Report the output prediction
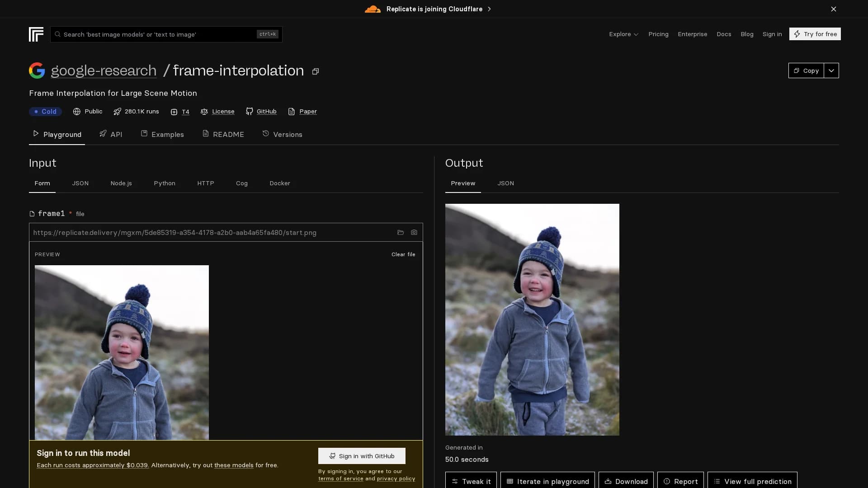868x488 pixels. tap(680, 481)
